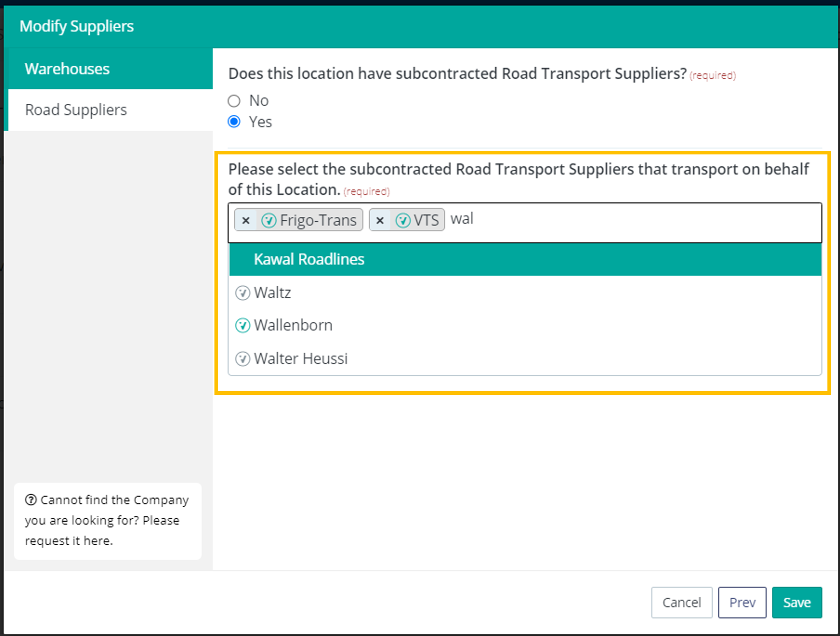Viewport: 840px width, 636px height.
Task: Choose Walter Heussi from the supplier list
Action: pyautogui.click(x=525, y=359)
